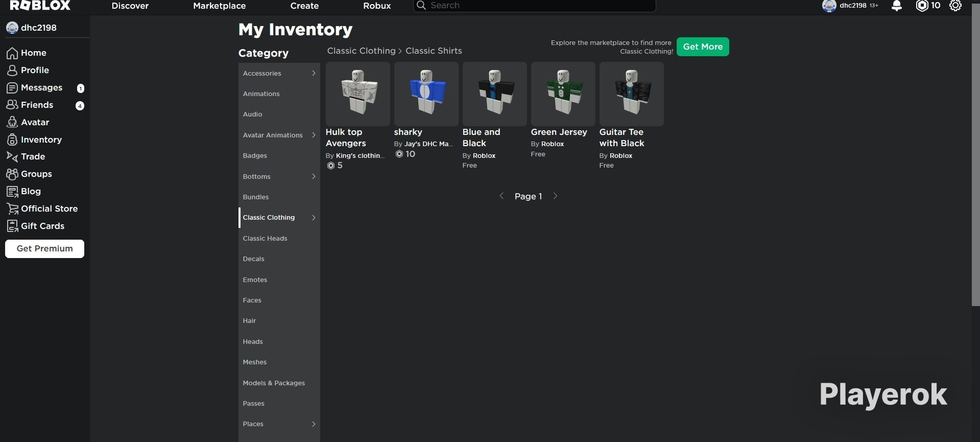Select the Faces category
The width and height of the screenshot is (980, 442).
click(x=279, y=300)
